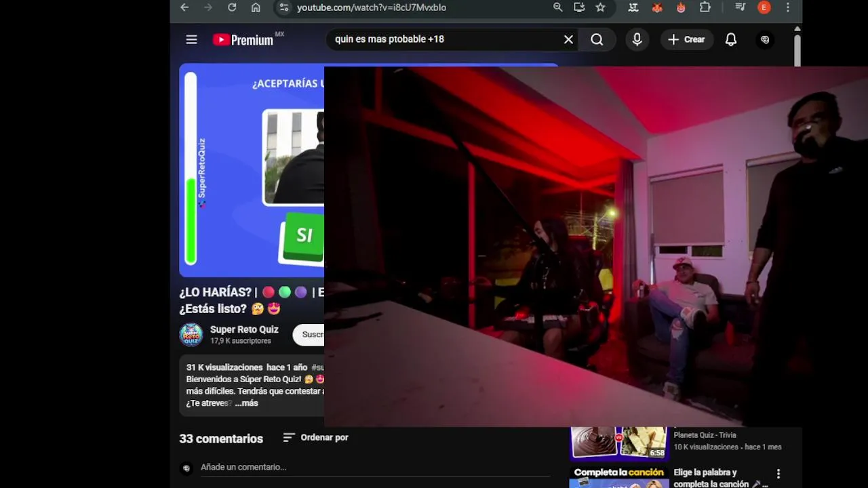Click the '31 K visualizaciones' text
868x488 pixels.
pos(224,367)
